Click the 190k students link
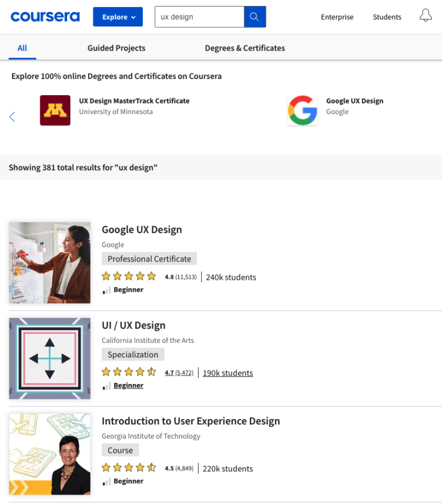442x504 pixels. coord(227,372)
